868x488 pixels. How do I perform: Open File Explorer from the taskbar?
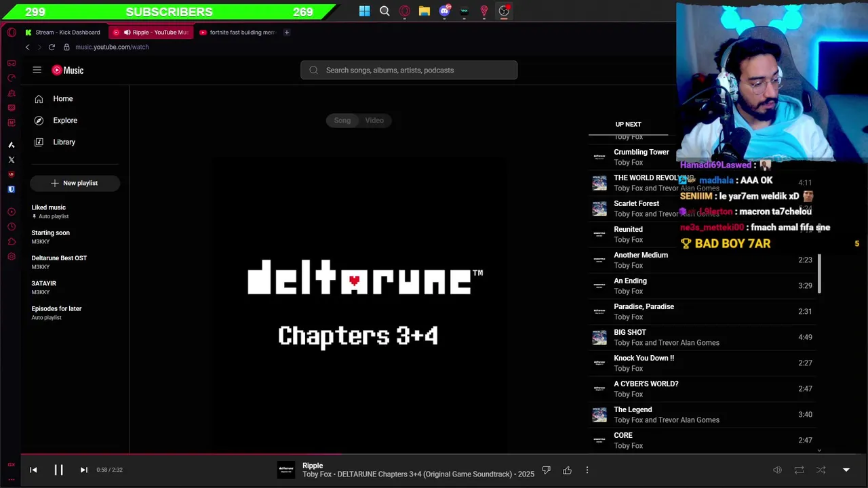click(425, 11)
